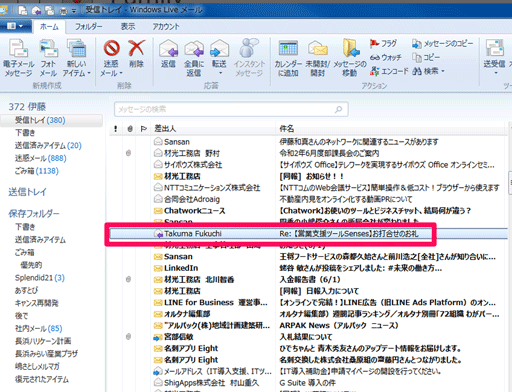
Task: Create a new email message
Action: click(x=18, y=58)
